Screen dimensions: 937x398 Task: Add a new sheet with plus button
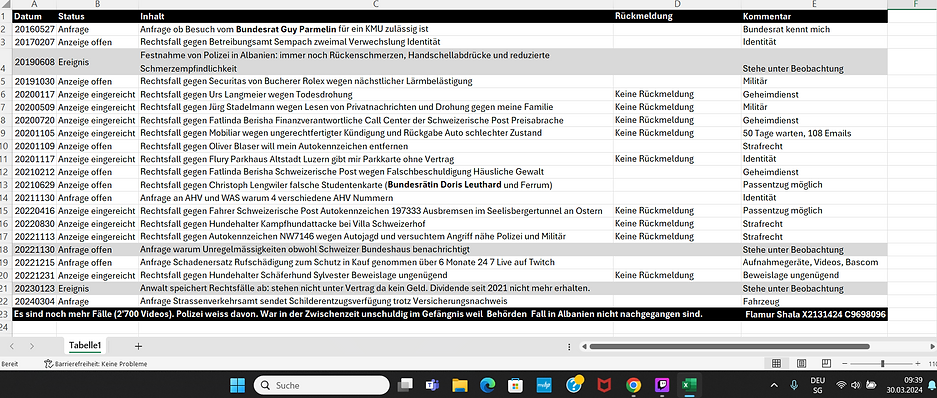pos(138,346)
